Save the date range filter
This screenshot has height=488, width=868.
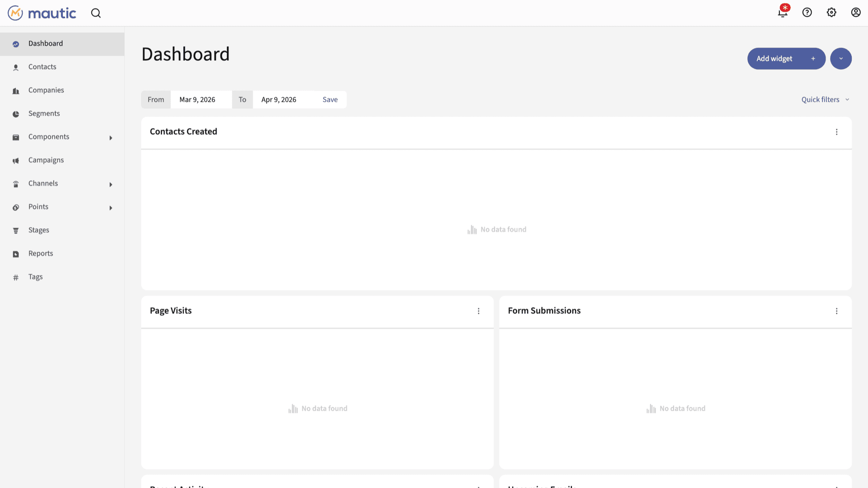330,99
